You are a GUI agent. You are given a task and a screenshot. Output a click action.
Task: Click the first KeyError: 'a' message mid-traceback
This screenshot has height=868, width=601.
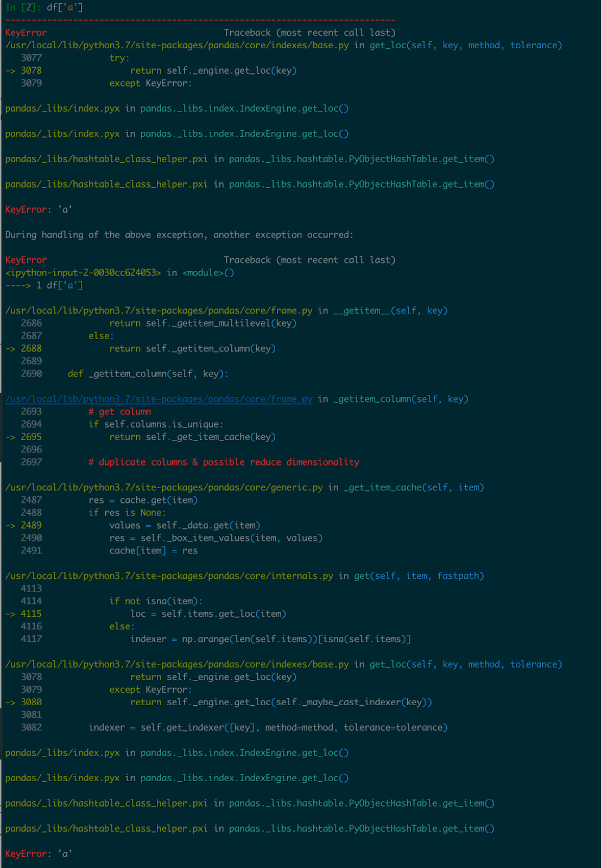[x=39, y=209]
